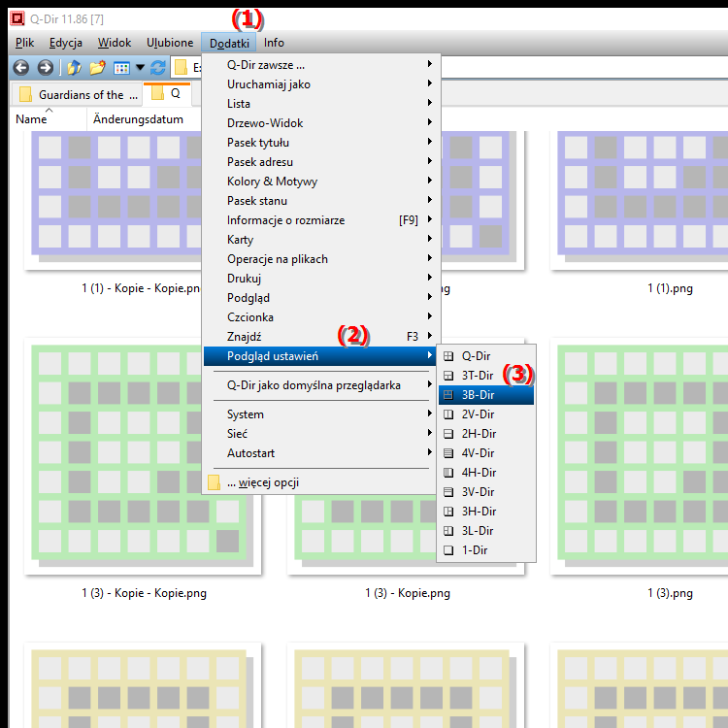This screenshot has width=728, height=728.
Task: Expand the Pasek adresu submenu
Action: pos(321,162)
